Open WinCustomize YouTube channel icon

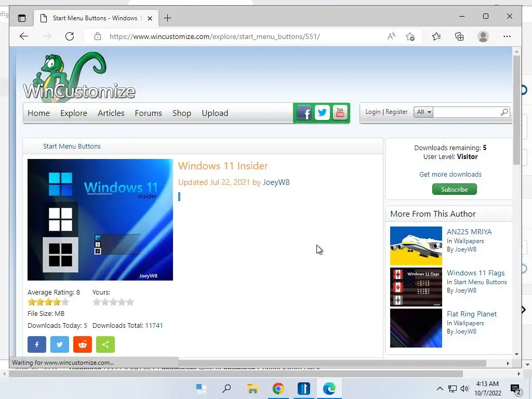[x=340, y=113]
